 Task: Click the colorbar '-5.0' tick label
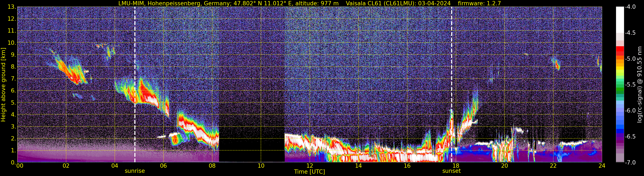[x=630, y=59]
